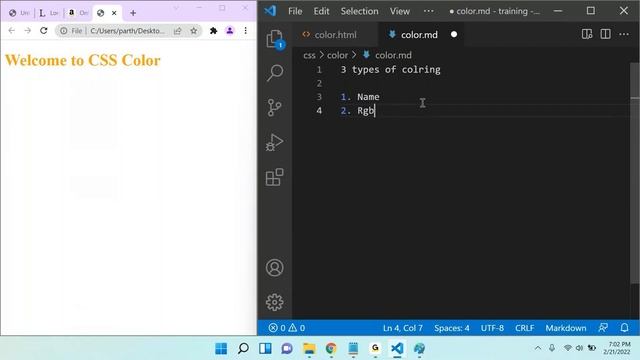Select the first Chrome tab
Screen dimensions: 640x360
pyautogui.click(x=19, y=13)
